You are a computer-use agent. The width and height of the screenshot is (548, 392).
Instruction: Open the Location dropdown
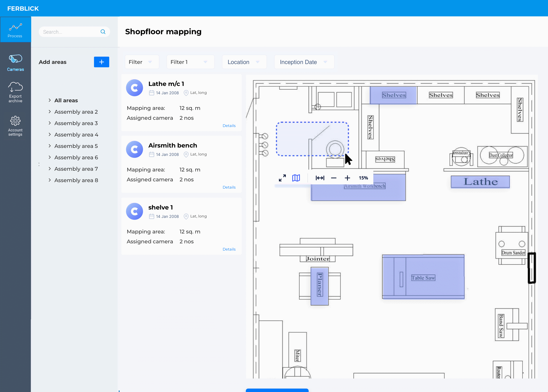click(x=244, y=62)
